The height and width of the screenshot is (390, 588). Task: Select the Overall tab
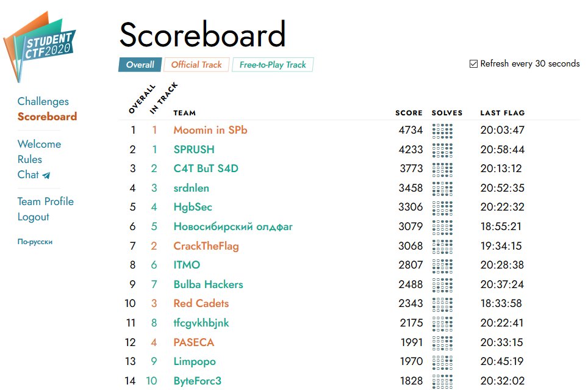[x=140, y=65]
